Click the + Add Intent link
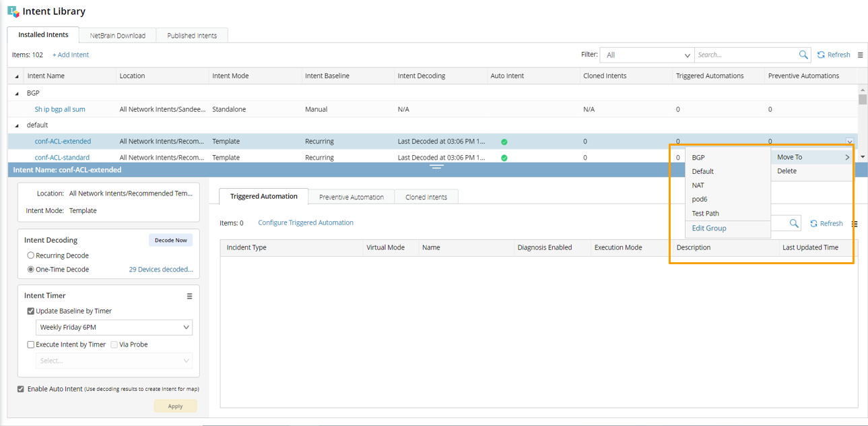 [x=71, y=55]
